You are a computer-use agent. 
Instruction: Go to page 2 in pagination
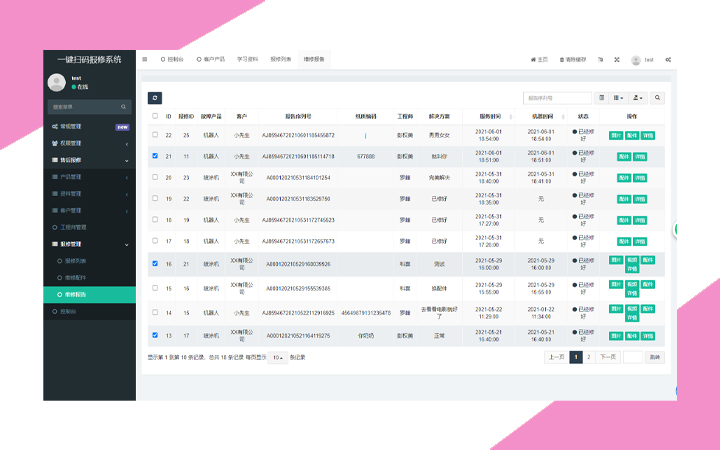coord(588,356)
